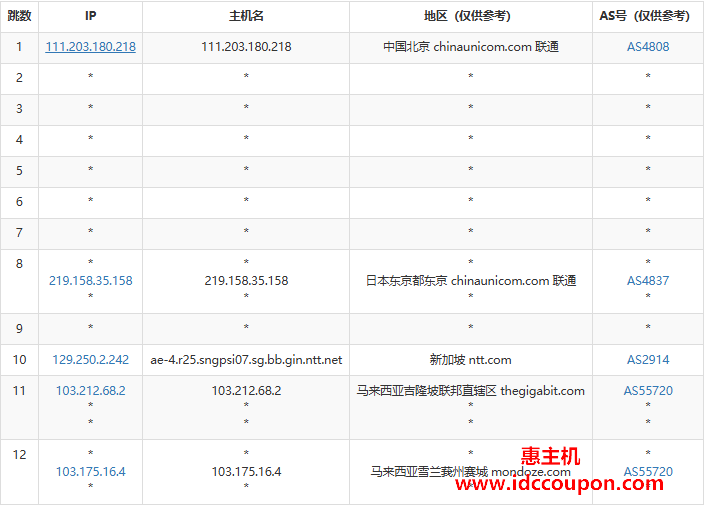Click the 219.158.35.158 IP link

pos(90,281)
